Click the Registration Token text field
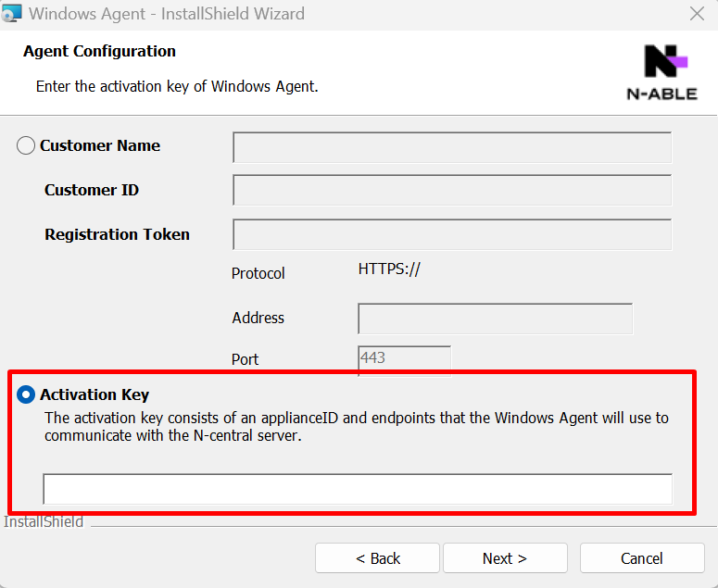Viewport: 718px width, 588px height. [x=452, y=234]
